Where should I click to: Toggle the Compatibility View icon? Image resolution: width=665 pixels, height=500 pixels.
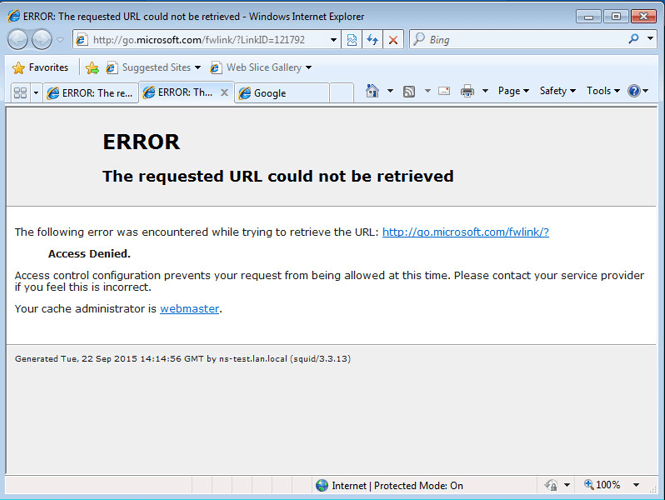pos(352,40)
